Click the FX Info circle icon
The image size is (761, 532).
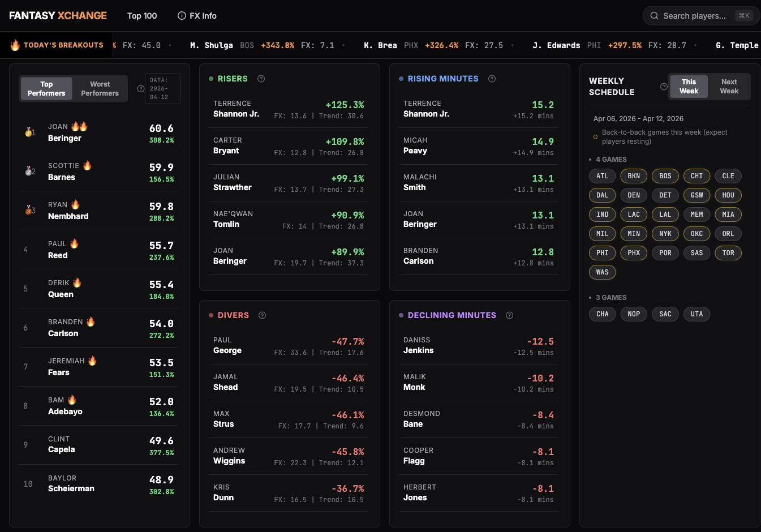(x=182, y=16)
